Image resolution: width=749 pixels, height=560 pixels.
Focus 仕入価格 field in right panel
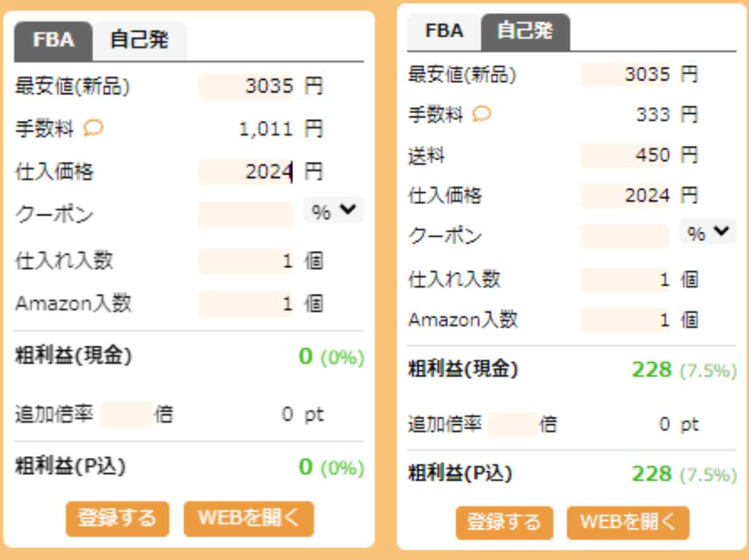[624, 196]
